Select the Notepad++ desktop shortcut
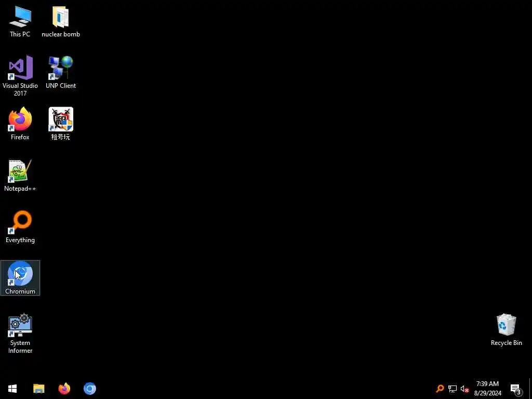 tap(20, 176)
